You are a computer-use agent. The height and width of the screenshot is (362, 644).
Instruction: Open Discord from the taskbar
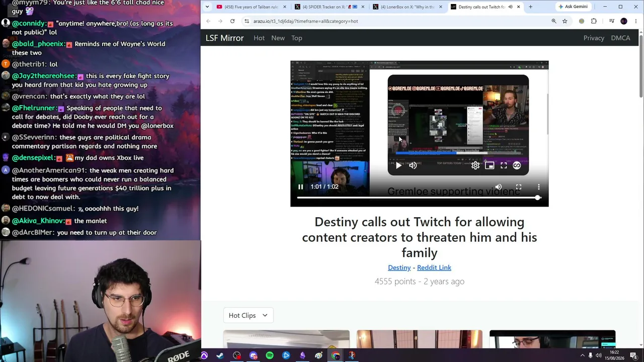coord(254,356)
